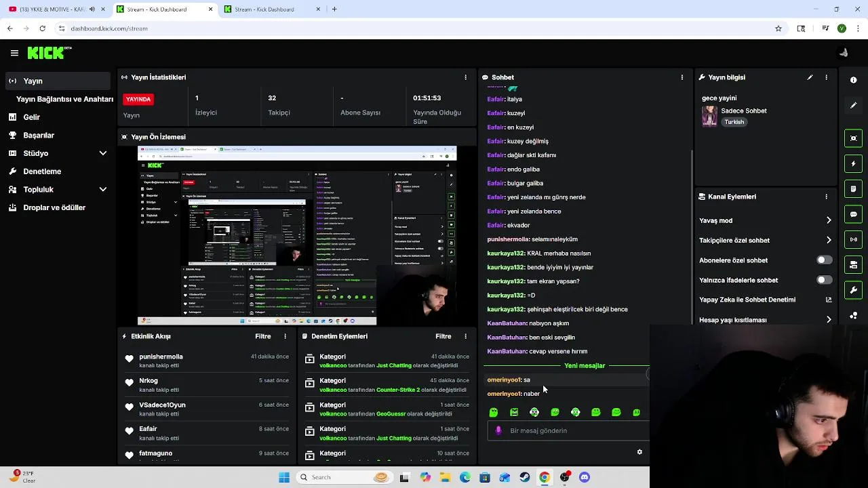Viewport: 868px width, 488px height.
Task: Toggle the broadcast signal widget icon
Action: pyautogui.click(x=853, y=239)
